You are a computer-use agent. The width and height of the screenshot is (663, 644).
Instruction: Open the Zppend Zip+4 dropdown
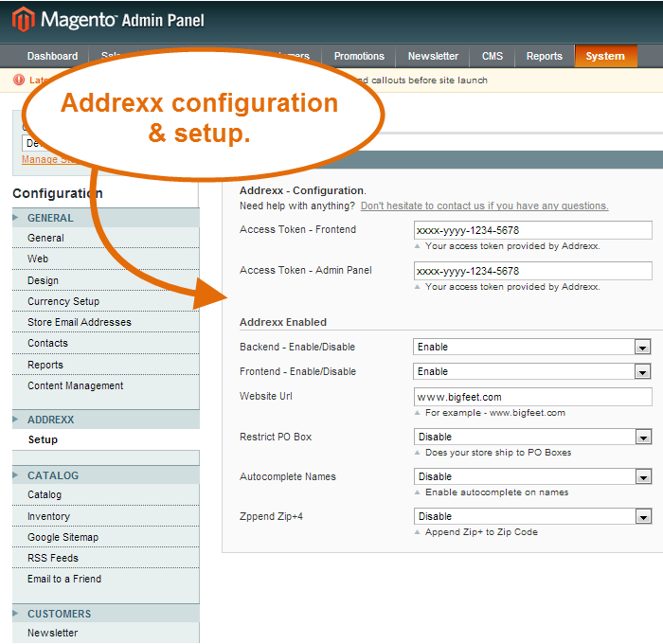point(532,516)
